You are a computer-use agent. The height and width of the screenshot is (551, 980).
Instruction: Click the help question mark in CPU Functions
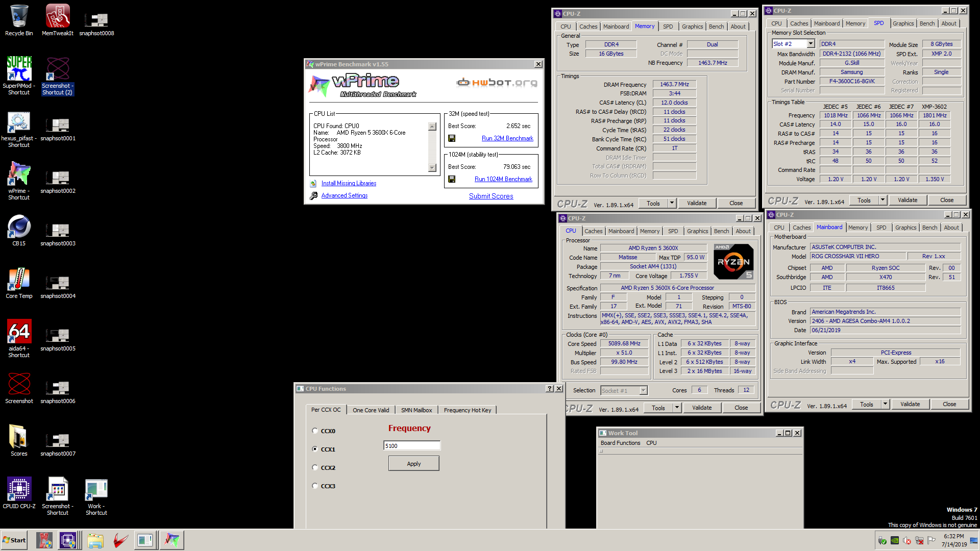[x=549, y=389]
